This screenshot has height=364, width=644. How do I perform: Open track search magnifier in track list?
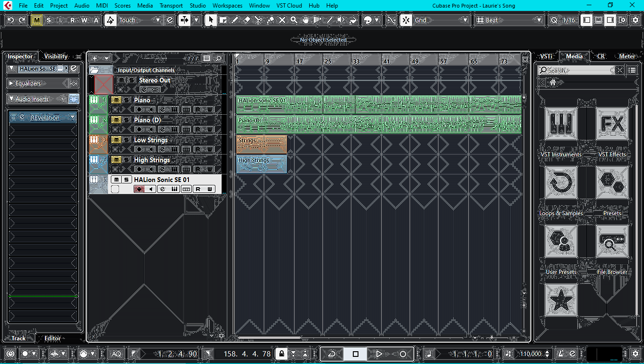pyautogui.click(x=219, y=58)
